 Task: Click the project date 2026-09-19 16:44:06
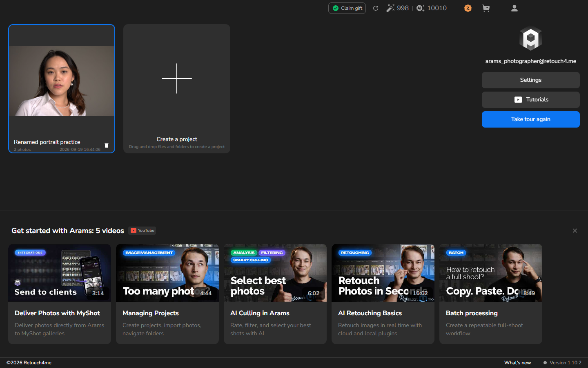click(80, 150)
